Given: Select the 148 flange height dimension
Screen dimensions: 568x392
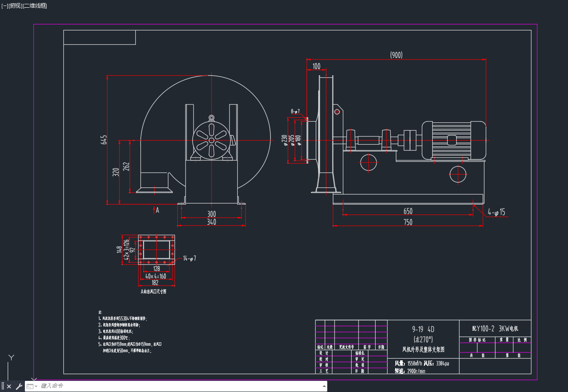Looking at the screenshot, I should (x=119, y=249).
